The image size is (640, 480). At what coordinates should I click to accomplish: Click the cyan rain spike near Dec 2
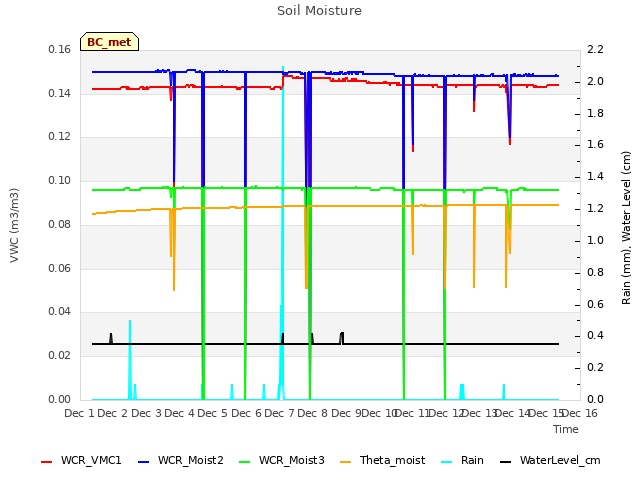click(x=130, y=359)
